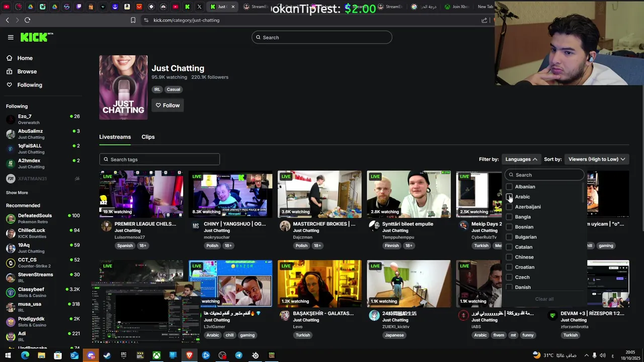Open DefeatedSouls recommended channel
The width and height of the screenshot is (644, 362).
pos(43,218)
